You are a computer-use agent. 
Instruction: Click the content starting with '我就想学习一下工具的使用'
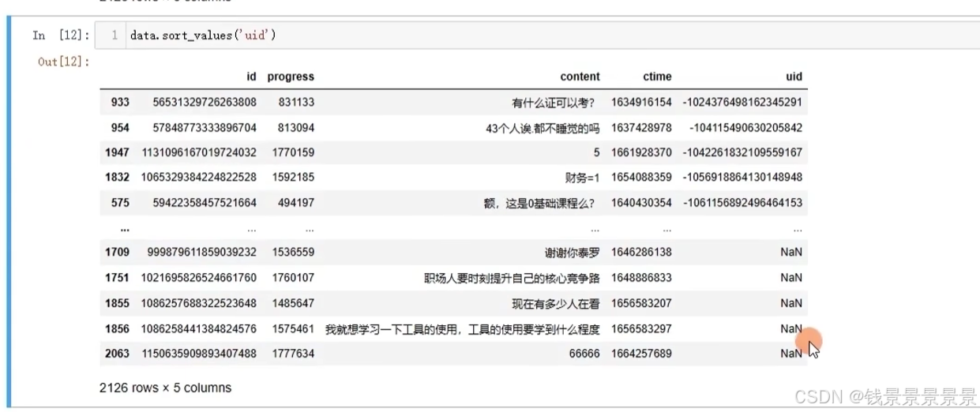[463, 328]
